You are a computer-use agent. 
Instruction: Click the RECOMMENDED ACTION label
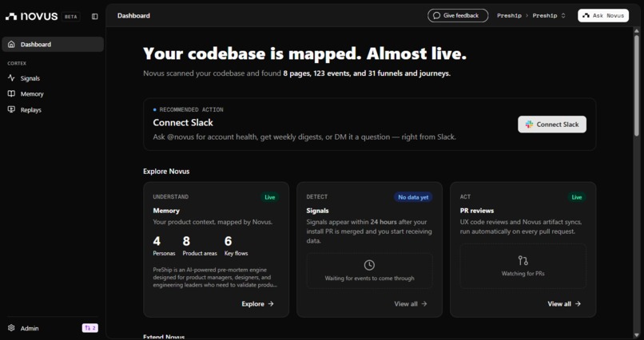click(191, 110)
